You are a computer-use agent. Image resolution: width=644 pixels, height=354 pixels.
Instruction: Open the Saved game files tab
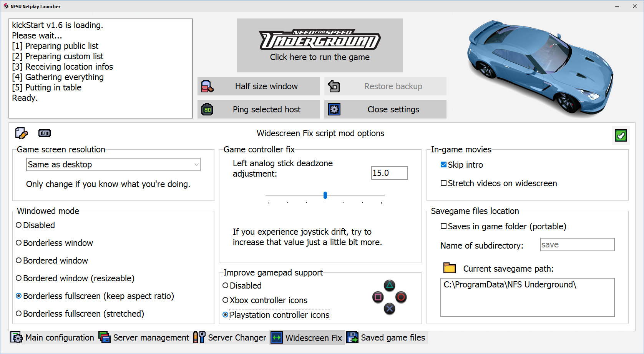[386, 337]
